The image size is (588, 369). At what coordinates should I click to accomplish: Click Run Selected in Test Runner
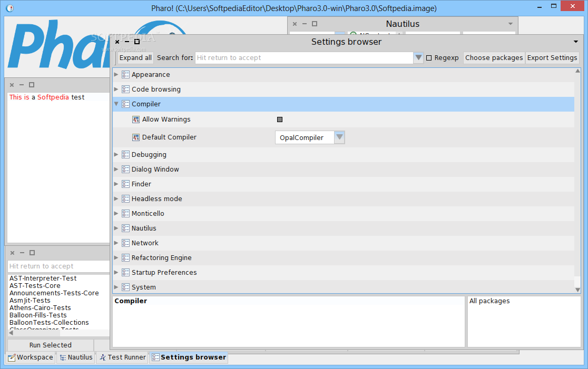(x=50, y=345)
